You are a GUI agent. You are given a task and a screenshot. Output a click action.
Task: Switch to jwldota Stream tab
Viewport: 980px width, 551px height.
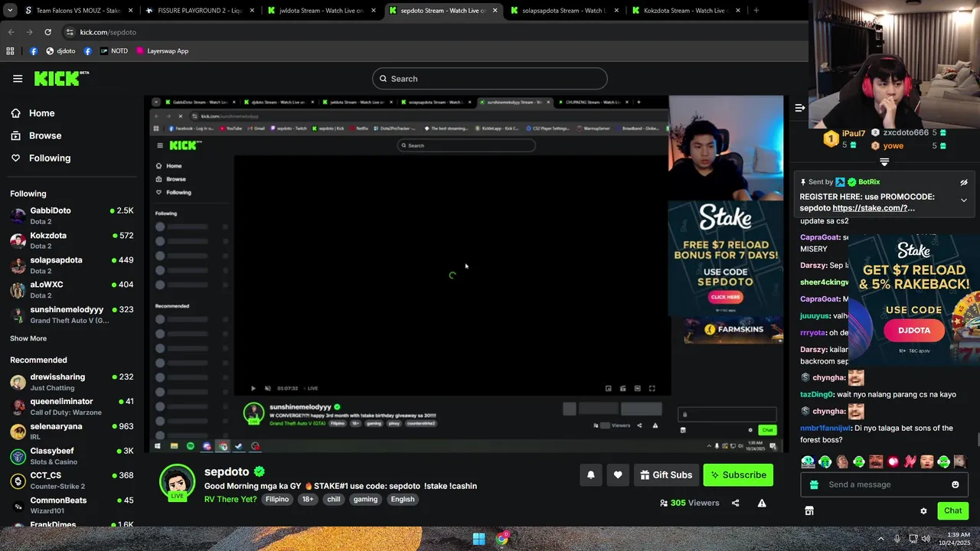click(x=322, y=11)
